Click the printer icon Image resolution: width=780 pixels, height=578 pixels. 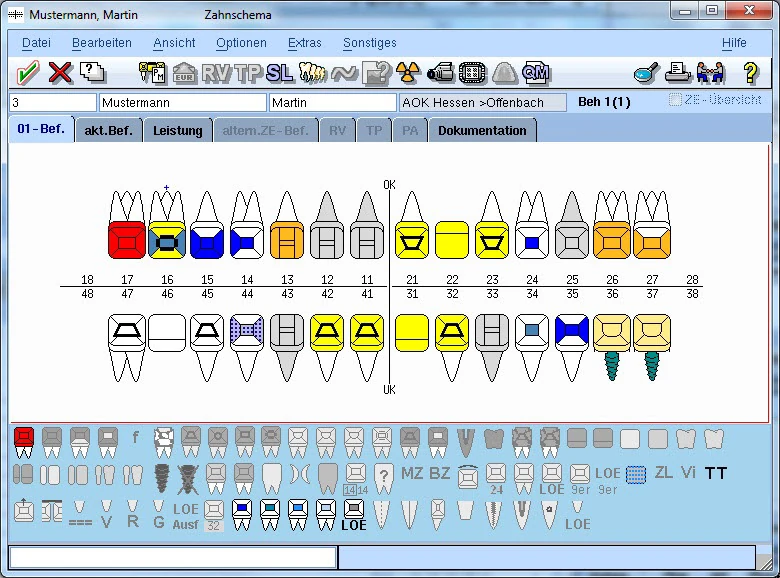tap(678, 73)
